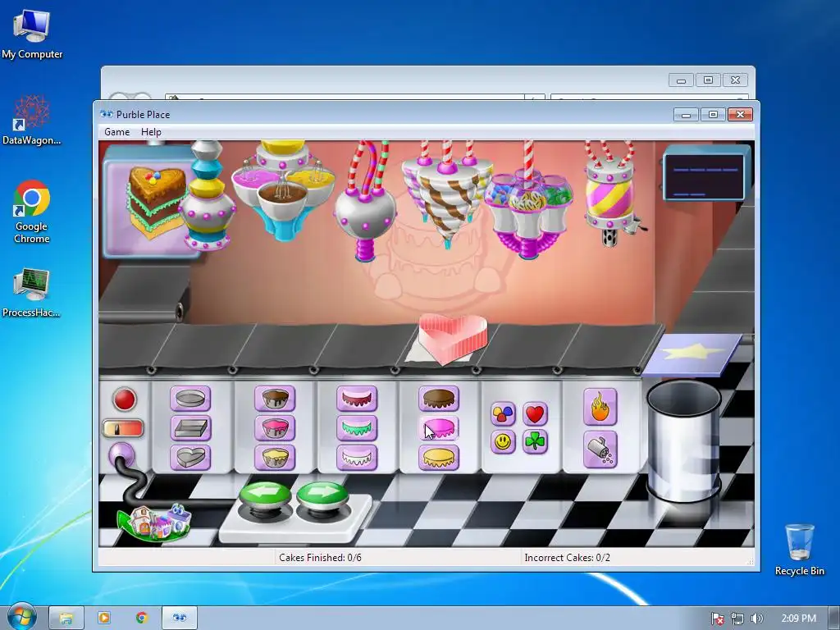
Task: Pick the green filling layer icing
Action: (x=357, y=428)
